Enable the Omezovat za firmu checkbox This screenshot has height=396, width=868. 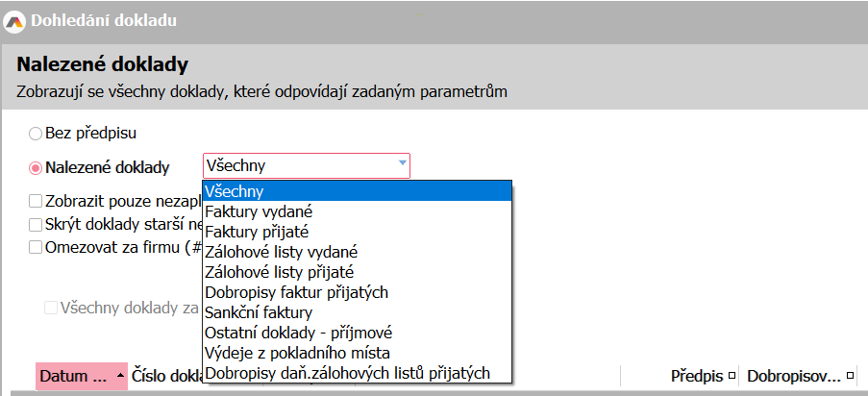[x=36, y=246]
